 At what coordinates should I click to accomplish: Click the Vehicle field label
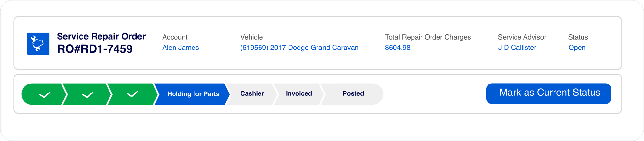click(x=251, y=37)
